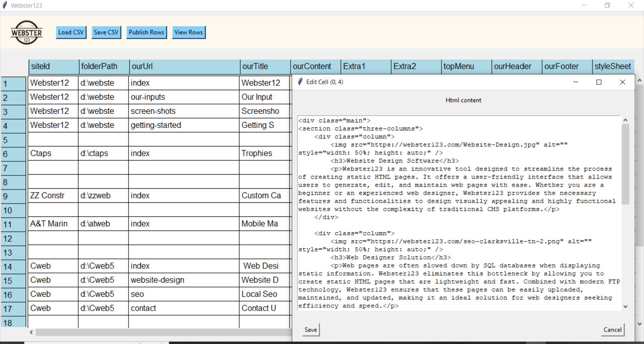This screenshot has height=344, width=644.
Task: Close the Edit Cell dialog window
Action: tap(622, 82)
